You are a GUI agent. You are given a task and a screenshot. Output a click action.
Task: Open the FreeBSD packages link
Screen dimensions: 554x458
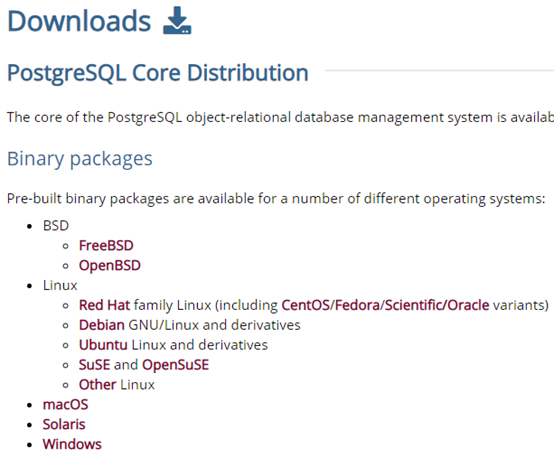106,246
